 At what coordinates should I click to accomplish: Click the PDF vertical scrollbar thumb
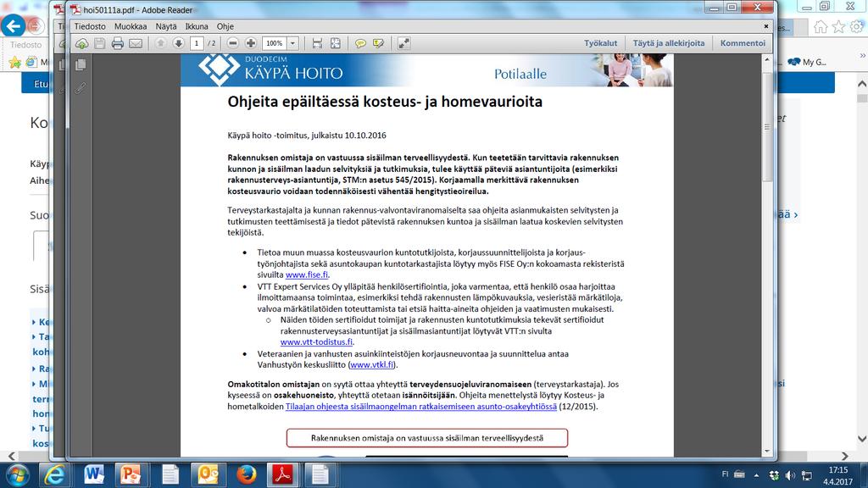[767, 126]
